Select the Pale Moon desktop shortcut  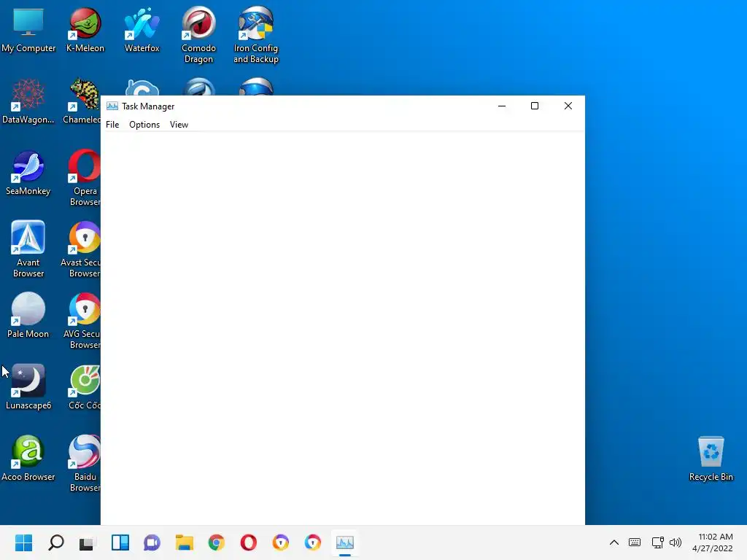[28, 315]
